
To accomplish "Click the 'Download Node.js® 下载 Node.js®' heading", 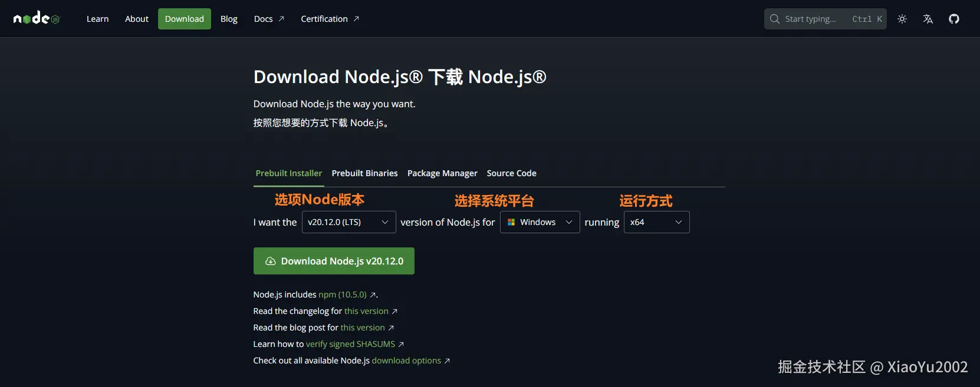I will coord(400,77).
